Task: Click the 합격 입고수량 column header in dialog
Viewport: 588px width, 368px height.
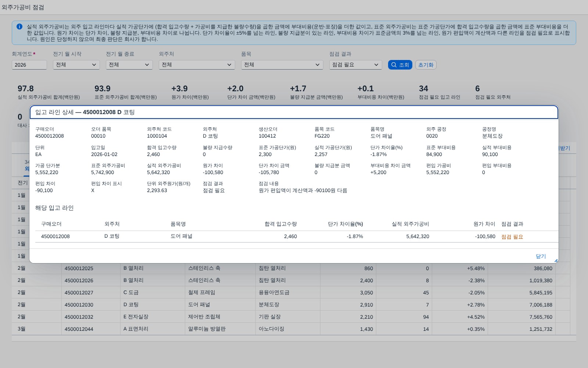Action: [281, 224]
